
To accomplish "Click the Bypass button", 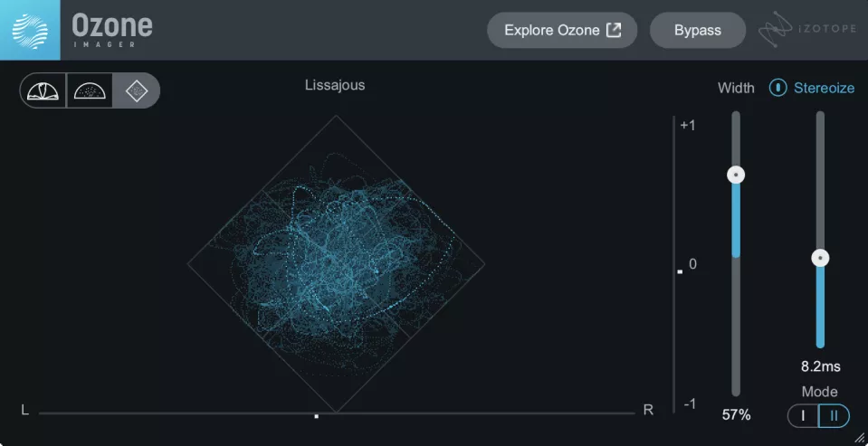I will click(x=697, y=30).
